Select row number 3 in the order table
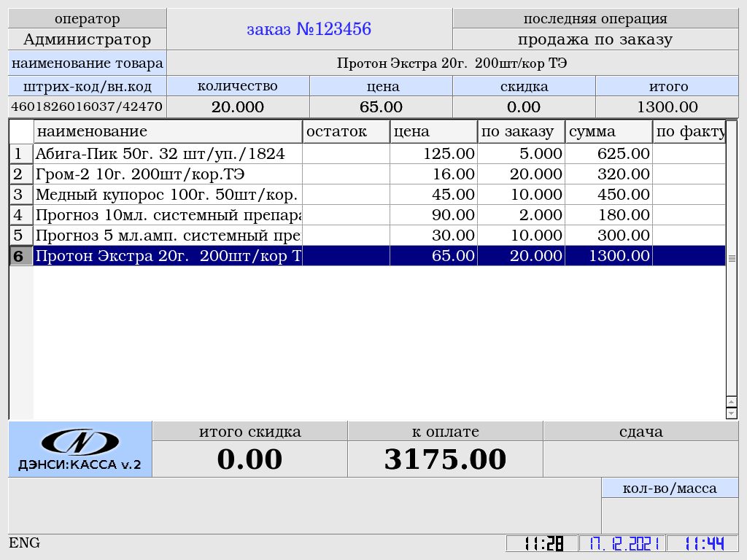The height and width of the screenshot is (560, 747). click(x=21, y=195)
